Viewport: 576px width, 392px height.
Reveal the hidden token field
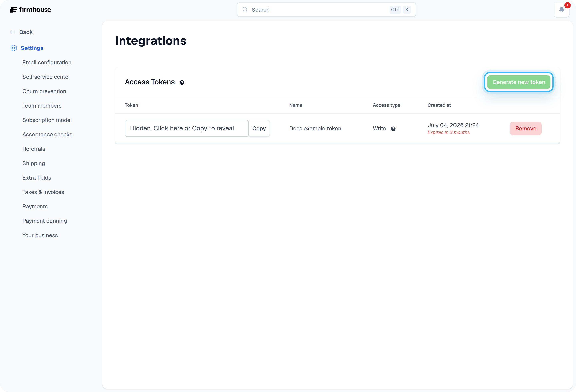187,128
